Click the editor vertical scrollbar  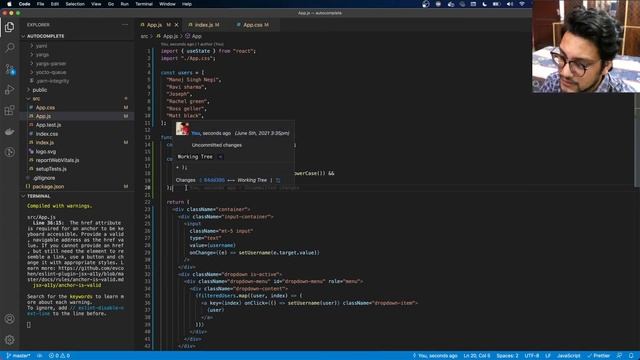[x=637, y=141]
